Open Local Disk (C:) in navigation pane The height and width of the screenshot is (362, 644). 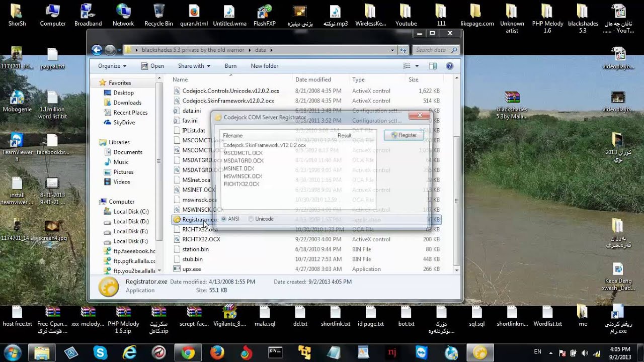pos(131,212)
